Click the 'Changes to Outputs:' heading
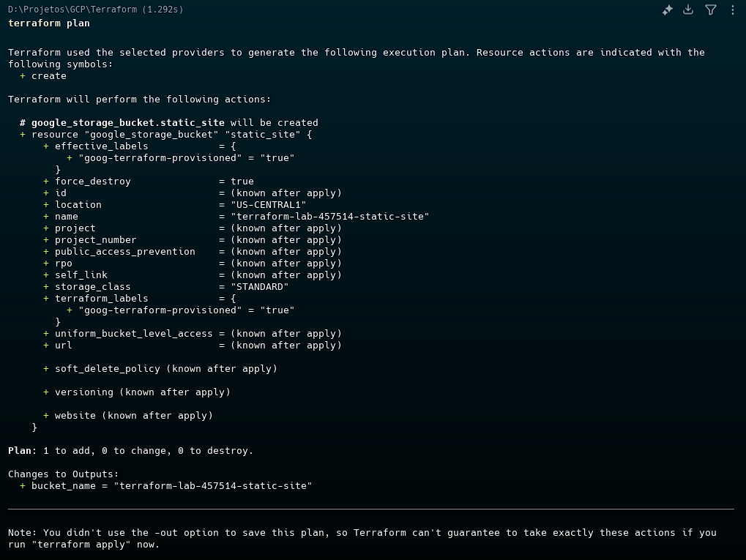 point(63,474)
